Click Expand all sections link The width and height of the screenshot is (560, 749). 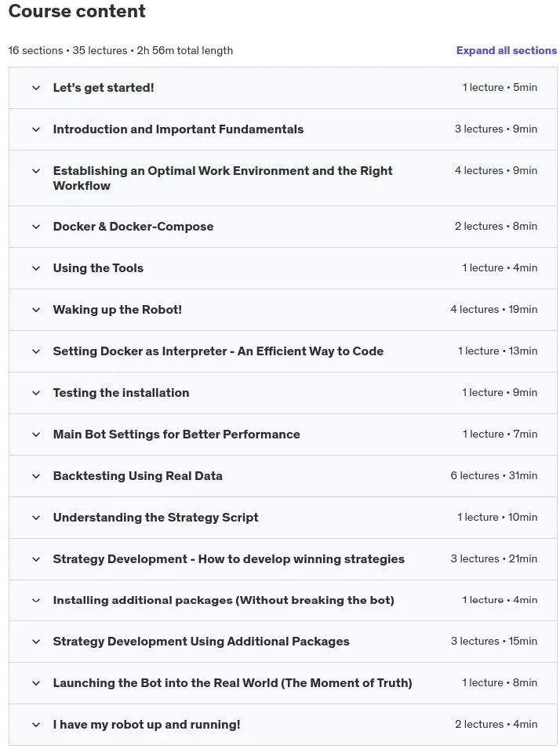tap(507, 51)
